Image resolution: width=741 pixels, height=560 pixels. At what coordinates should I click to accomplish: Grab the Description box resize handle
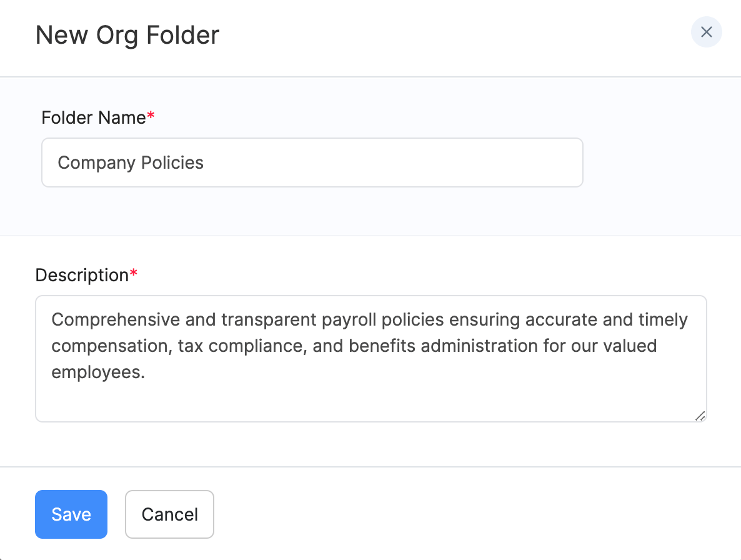coord(700,416)
